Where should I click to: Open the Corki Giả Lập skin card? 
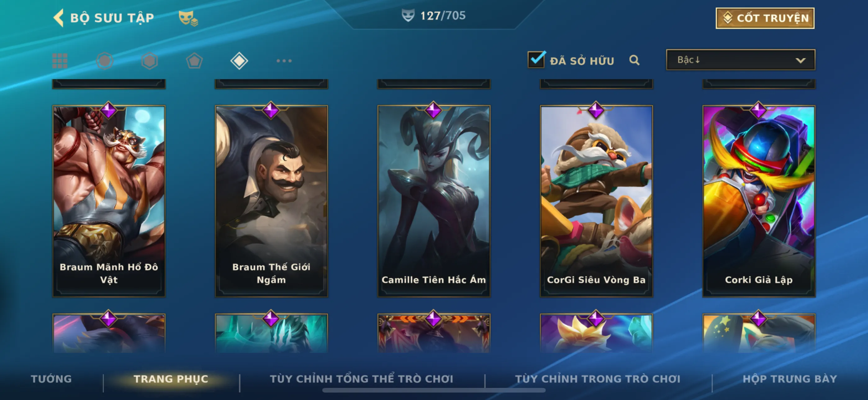click(758, 201)
